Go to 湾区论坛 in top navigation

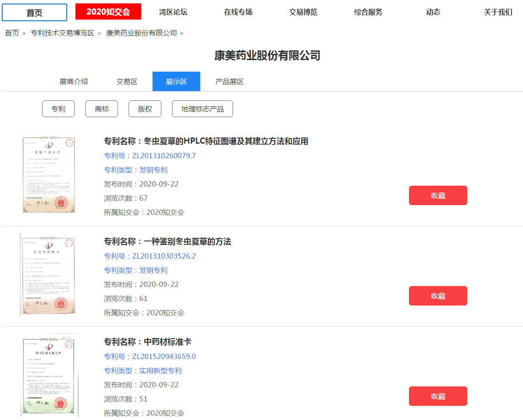[173, 12]
